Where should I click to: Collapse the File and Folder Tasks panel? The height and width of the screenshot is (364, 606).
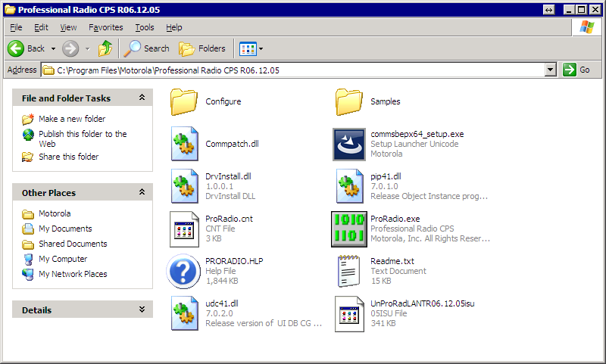point(142,98)
